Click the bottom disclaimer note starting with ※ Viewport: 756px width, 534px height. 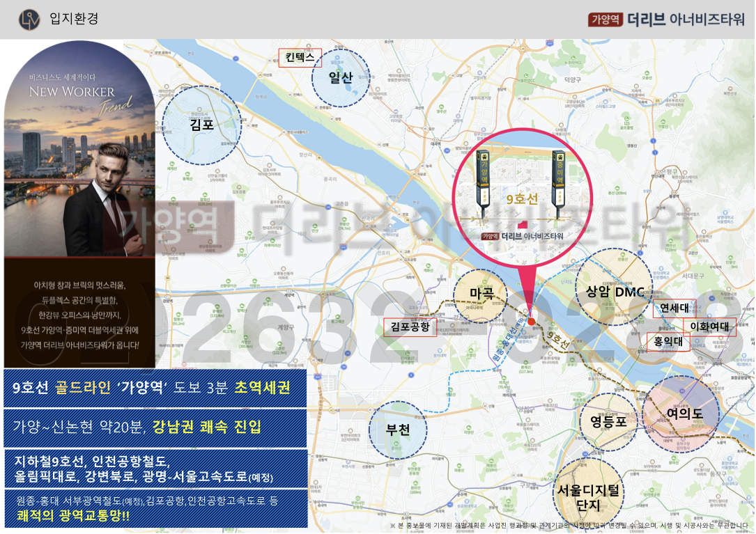point(569,526)
